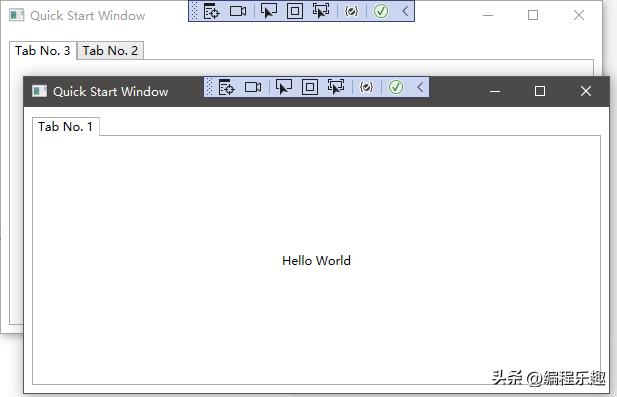This screenshot has height=397, width=617.
Task: Toggle Display Layout Adorners in back window toolbar
Action: 295,11
